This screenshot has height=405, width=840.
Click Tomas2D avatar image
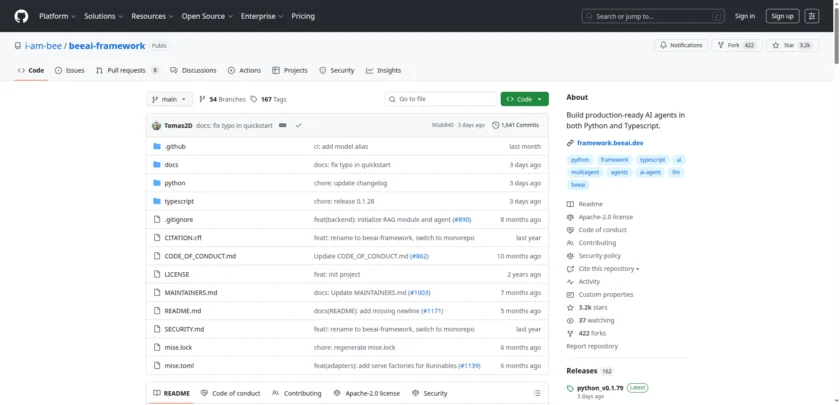[156, 125]
